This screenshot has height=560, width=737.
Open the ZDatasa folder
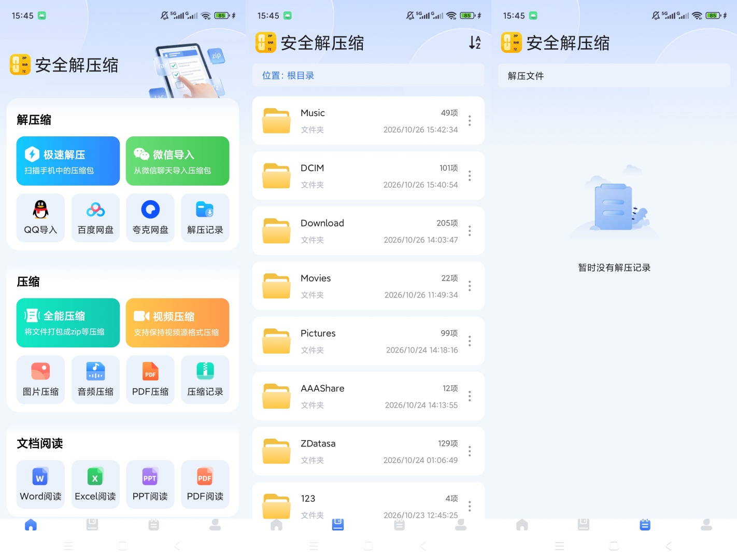pyautogui.click(x=368, y=451)
